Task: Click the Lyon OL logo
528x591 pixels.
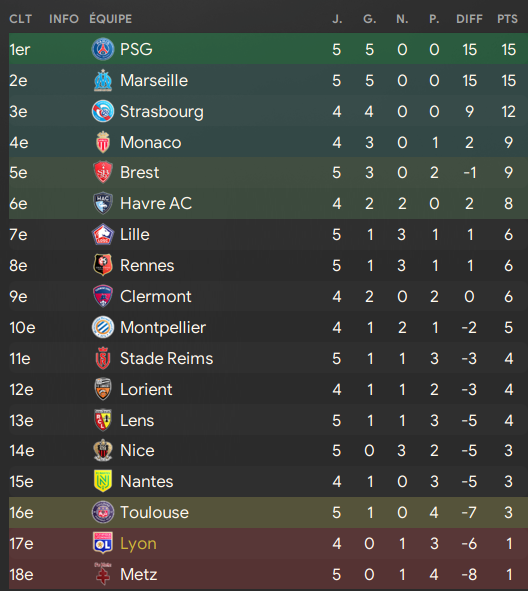Action: 103,543
